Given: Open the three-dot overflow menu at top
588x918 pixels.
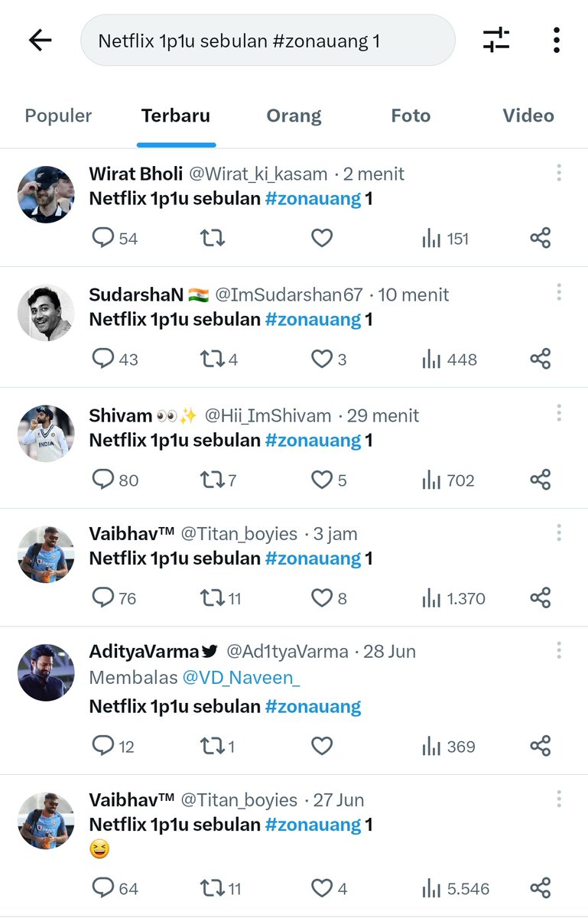Looking at the screenshot, I should pyautogui.click(x=557, y=40).
